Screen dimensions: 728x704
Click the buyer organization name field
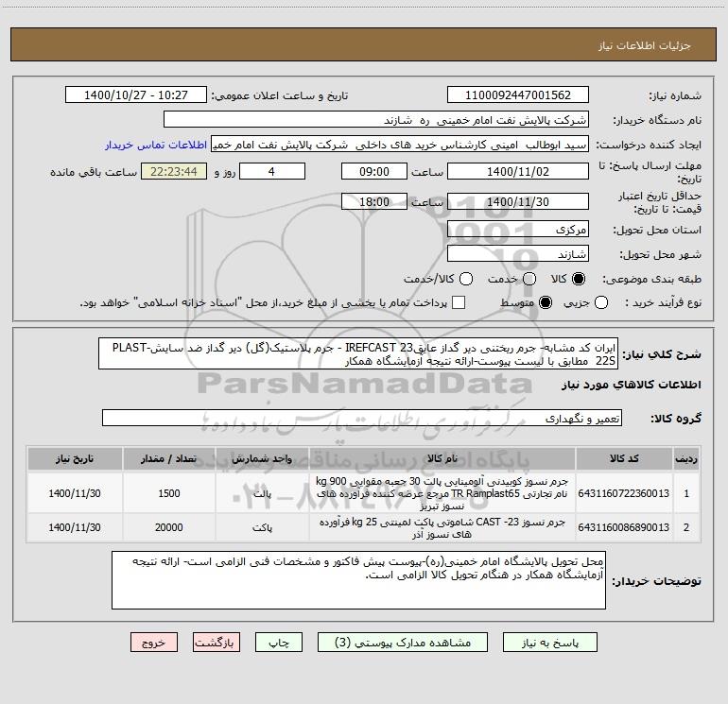click(376, 120)
